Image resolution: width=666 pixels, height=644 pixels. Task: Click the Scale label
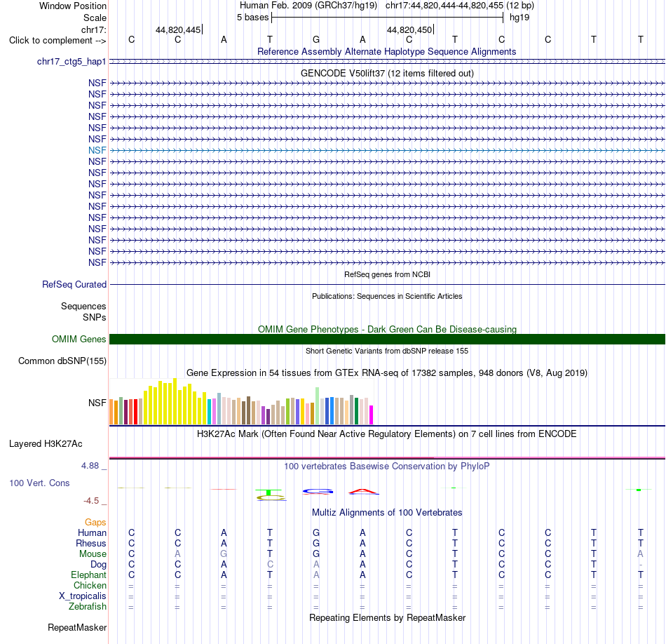click(95, 18)
